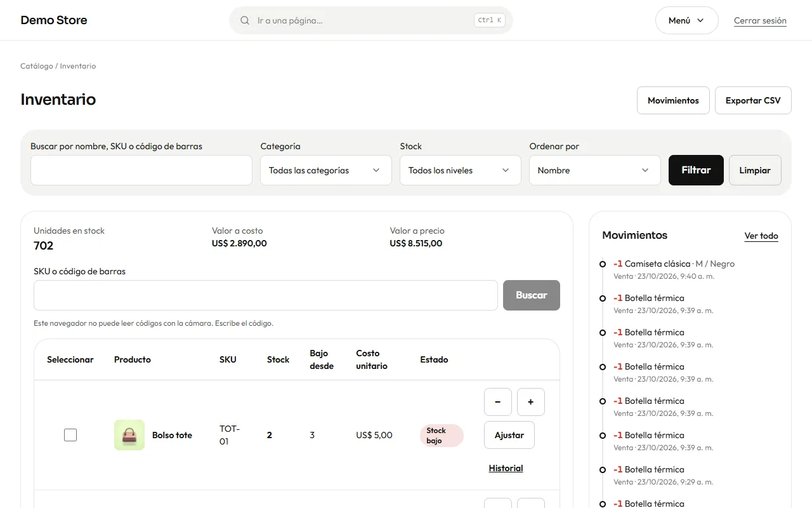The width and height of the screenshot is (812, 508).
Task: Click the Buscar button for SKU lookup
Action: 532,295
